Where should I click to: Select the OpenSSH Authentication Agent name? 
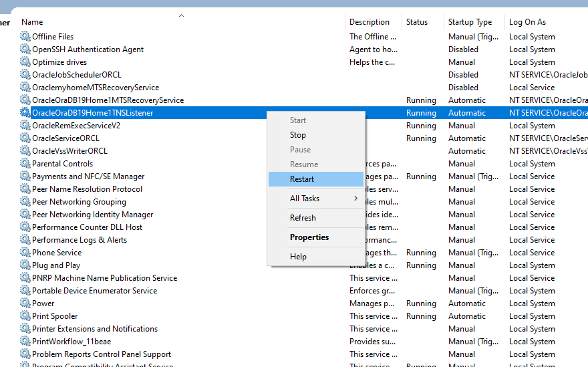tap(88, 49)
